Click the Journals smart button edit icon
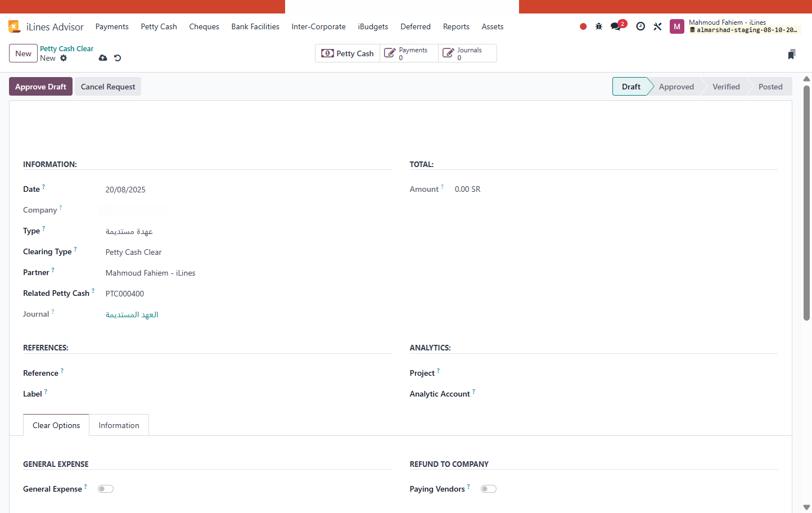 tap(448, 53)
